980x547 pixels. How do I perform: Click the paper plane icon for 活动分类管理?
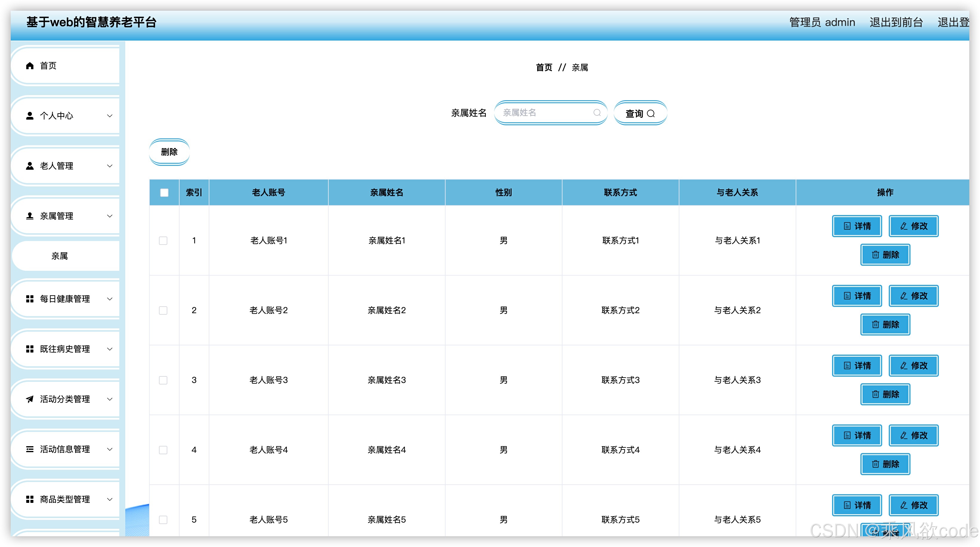coord(30,399)
